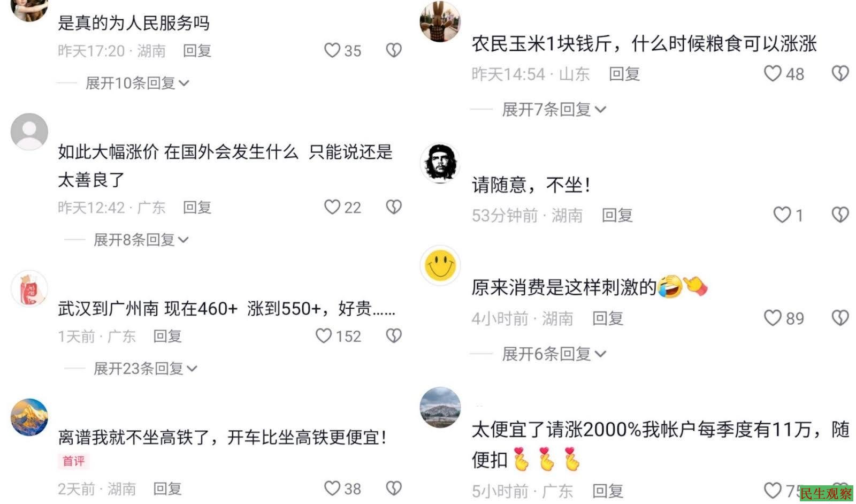Expand 展开6条回复 replies
856x504 pixels.
click(554, 354)
